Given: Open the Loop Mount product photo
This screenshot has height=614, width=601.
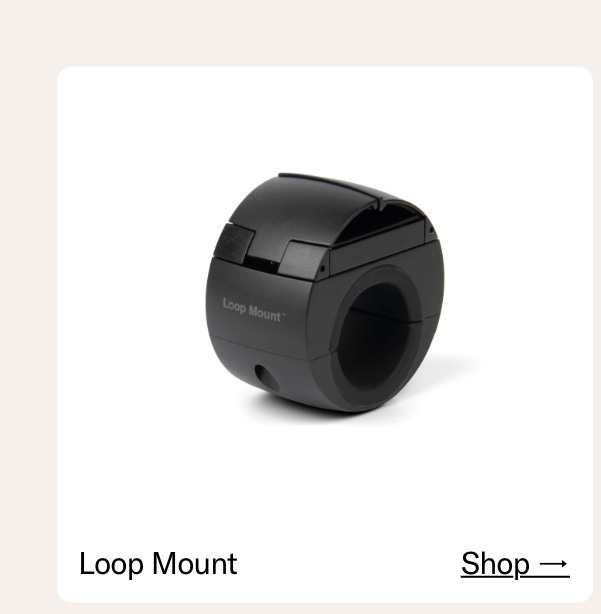Looking at the screenshot, I should [x=325, y=293].
